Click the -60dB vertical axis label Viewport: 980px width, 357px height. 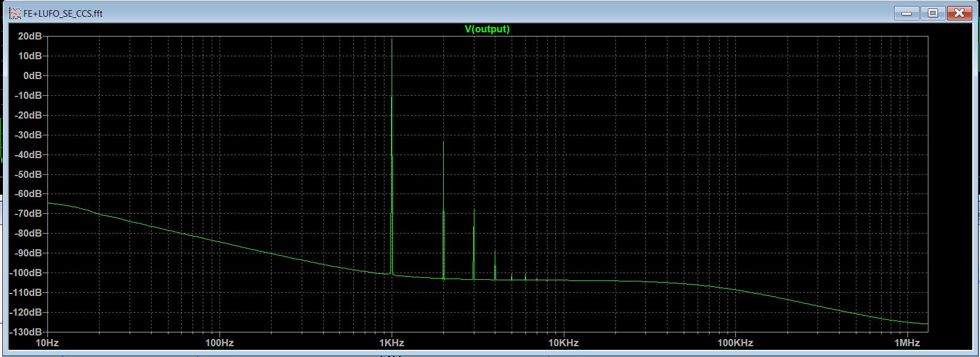28,193
